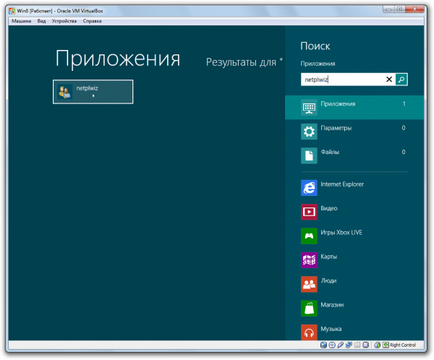Click the hard disk status bar icon
The image size is (434, 360).
point(323,345)
